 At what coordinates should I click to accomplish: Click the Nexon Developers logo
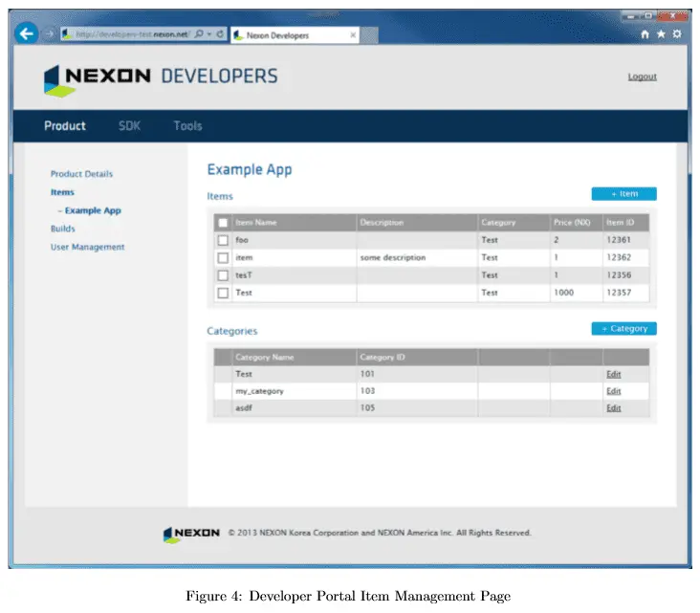[x=161, y=80]
